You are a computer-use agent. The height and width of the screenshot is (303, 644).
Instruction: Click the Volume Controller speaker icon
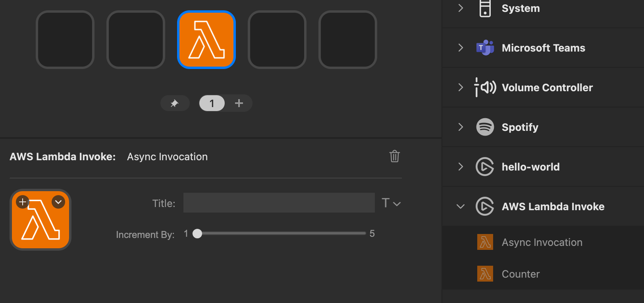tap(485, 87)
